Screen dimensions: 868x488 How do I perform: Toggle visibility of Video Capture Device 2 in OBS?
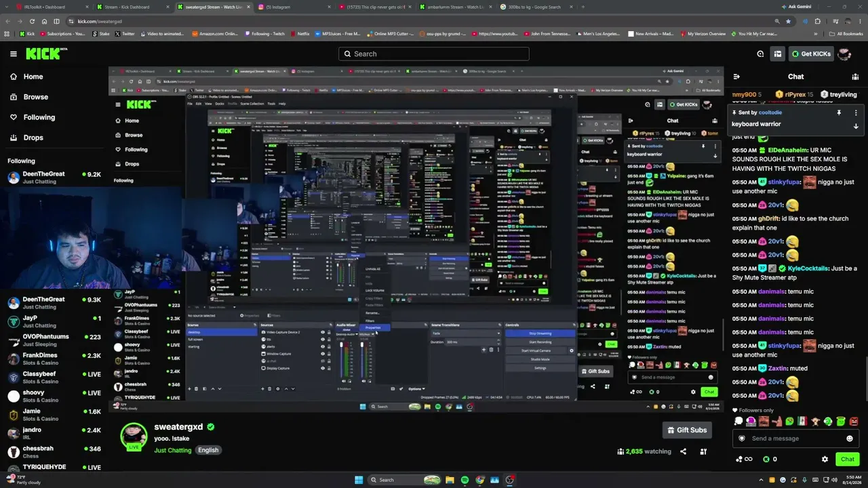coord(323,332)
